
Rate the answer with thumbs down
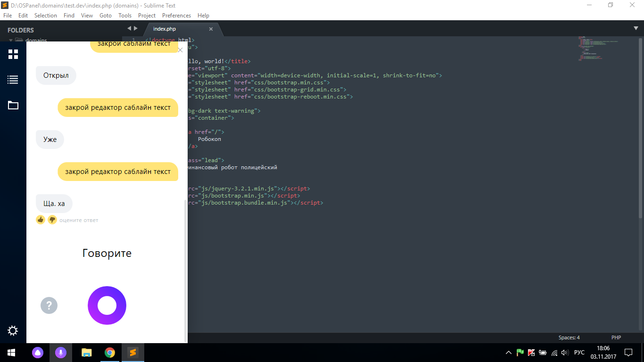click(x=52, y=220)
